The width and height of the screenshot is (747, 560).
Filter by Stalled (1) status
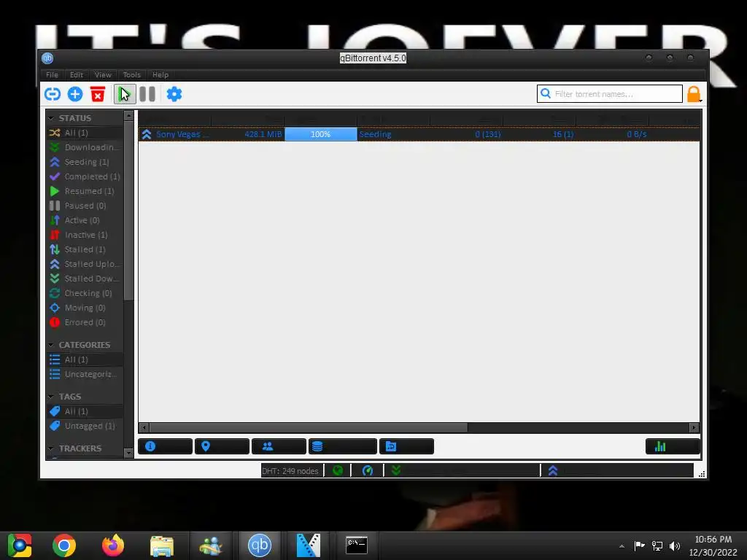[85, 249]
